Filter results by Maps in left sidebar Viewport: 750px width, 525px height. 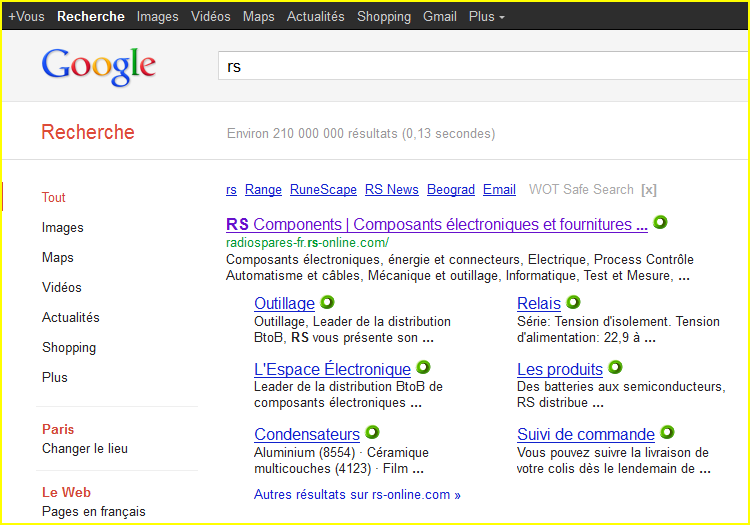point(57,257)
